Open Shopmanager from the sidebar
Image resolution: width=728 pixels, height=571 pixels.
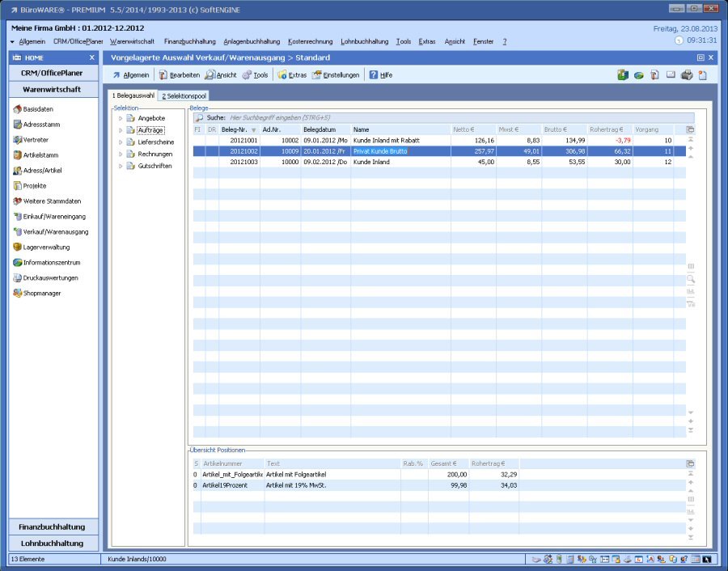41,294
